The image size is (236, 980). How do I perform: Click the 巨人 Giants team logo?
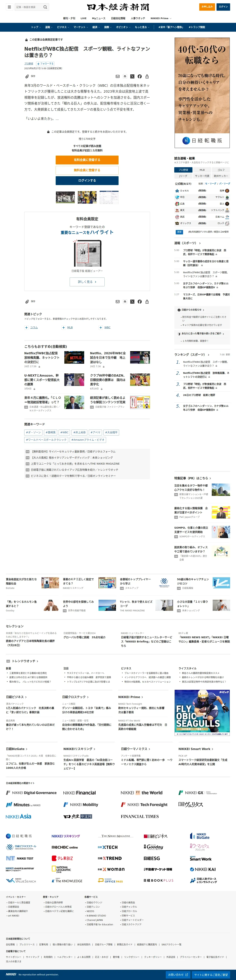point(227,203)
